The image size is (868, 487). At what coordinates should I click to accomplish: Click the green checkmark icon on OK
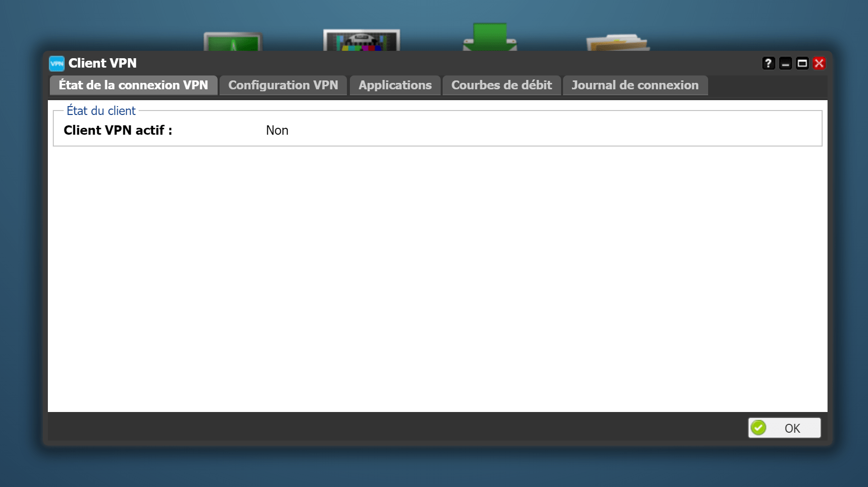(x=758, y=428)
